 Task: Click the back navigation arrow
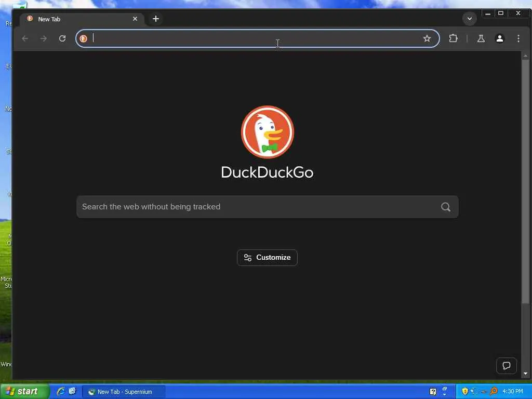pyautogui.click(x=25, y=38)
